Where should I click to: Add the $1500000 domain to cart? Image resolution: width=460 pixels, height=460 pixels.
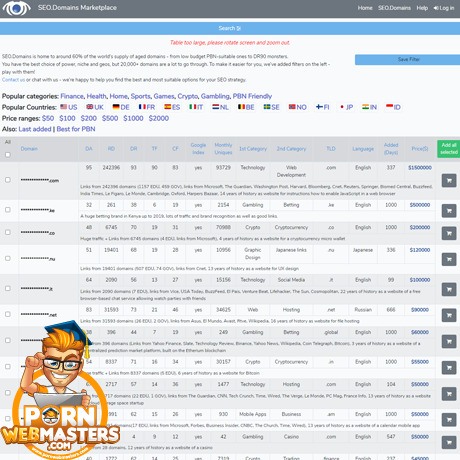[x=449, y=180]
